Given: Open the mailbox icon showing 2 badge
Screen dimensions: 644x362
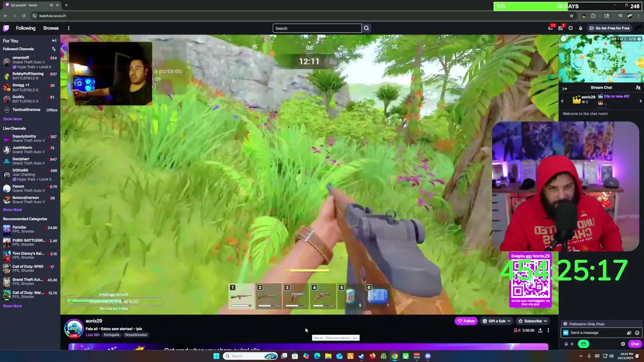Looking at the screenshot, I should pos(560,28).
